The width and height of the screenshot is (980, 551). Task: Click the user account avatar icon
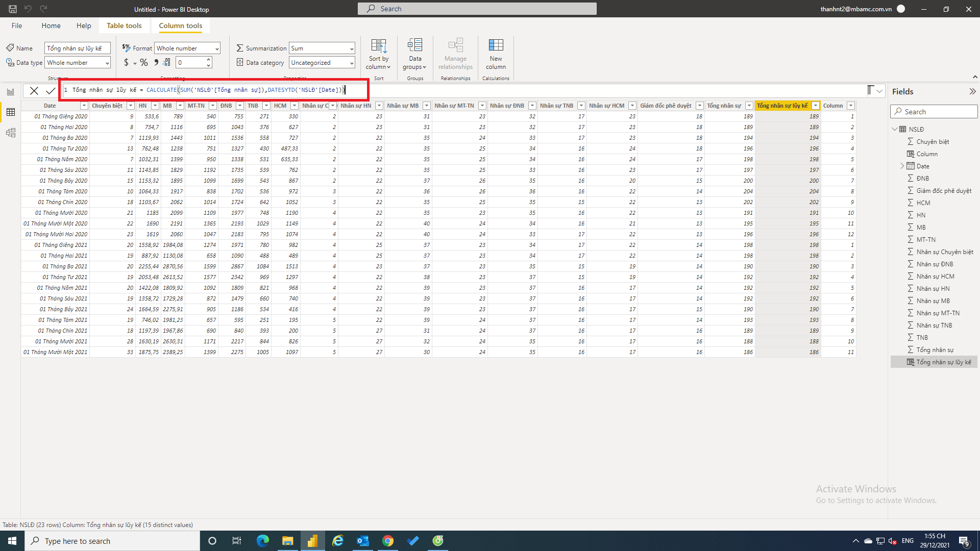pyautogui.click(x=901, y=9)
